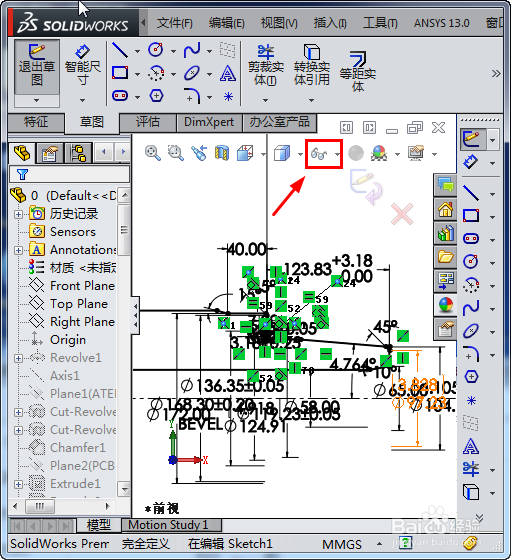
Task: Switch to the 特征 tab
Action: [36, 122]
